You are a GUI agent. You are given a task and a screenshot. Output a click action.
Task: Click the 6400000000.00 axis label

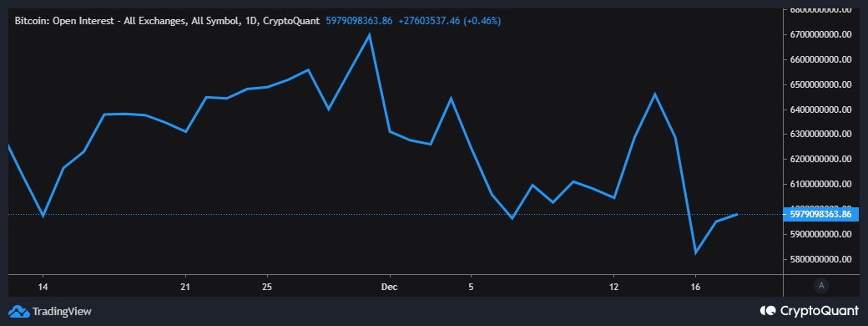[821, 110]
